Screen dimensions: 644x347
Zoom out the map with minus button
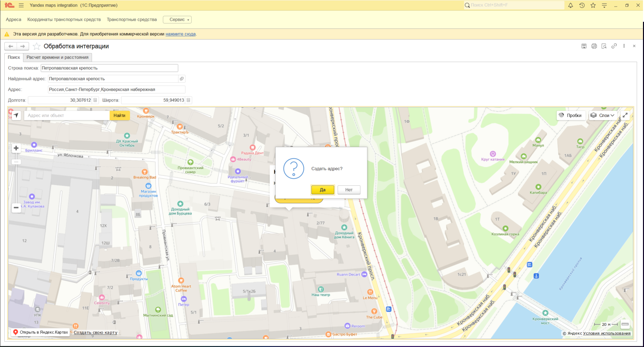(x=16, y=208)
